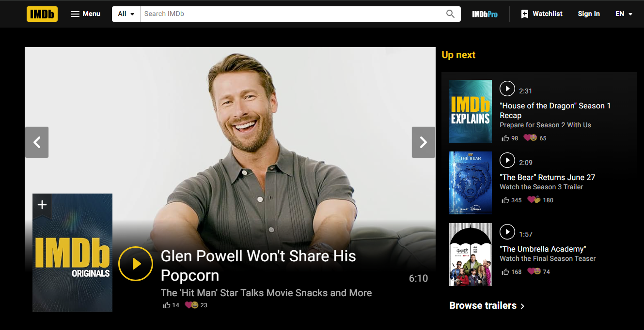Play the Glen Powell video
The height and width of the screenshot is (330, 644).
[136, 264]
